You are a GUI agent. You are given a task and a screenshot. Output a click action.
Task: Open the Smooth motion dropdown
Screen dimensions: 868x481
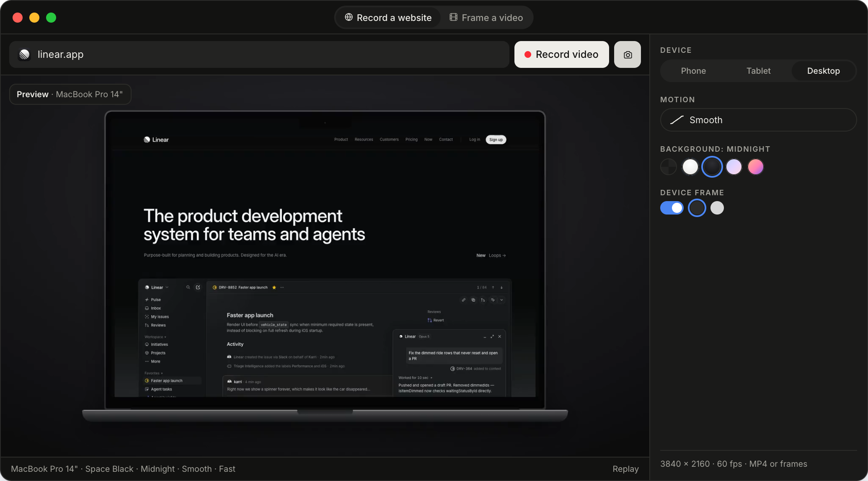(758, 120)
